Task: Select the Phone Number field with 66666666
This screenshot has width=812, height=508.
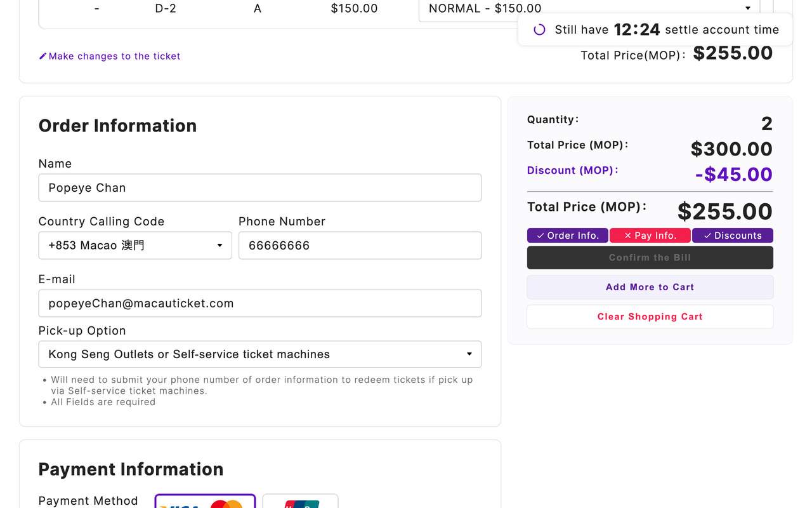Action: pyautogui.click(x=360, y=245)
